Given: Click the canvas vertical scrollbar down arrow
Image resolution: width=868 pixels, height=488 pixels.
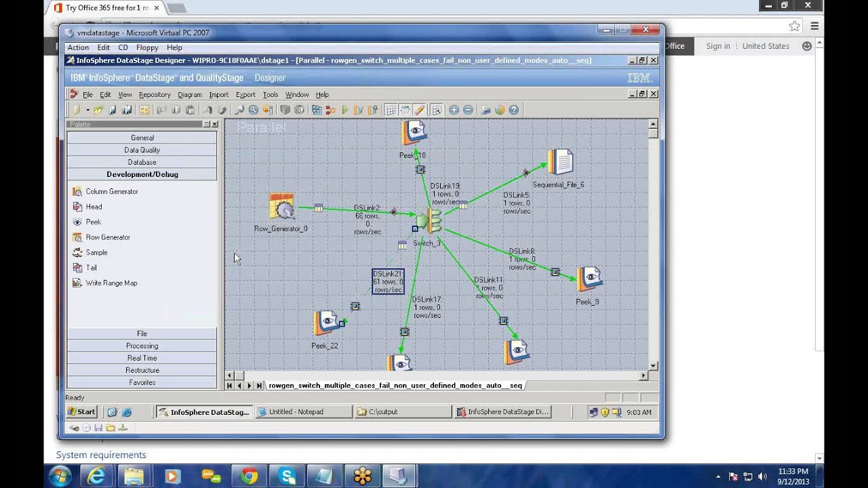Looking at the screenshot, I should [x=653, y=366].
